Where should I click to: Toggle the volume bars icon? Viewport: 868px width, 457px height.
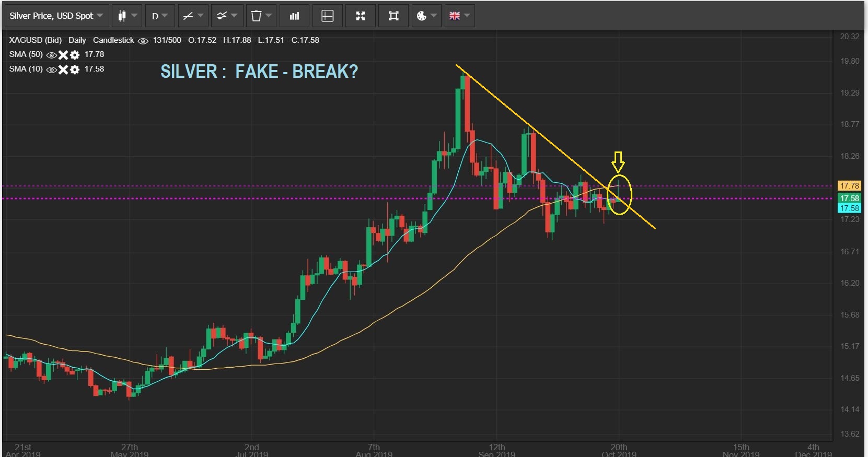tap(294, 16)
